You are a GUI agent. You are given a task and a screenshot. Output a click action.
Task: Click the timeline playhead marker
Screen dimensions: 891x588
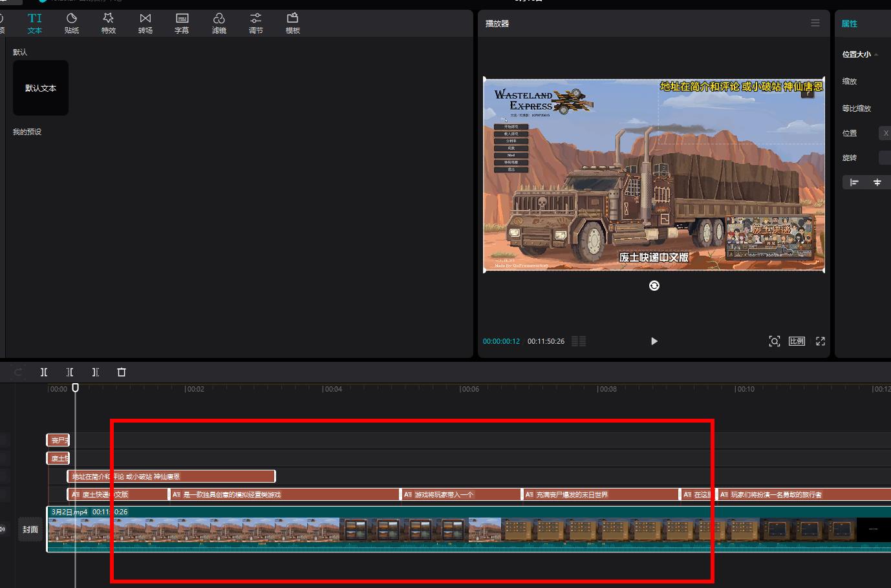point(76,388)
